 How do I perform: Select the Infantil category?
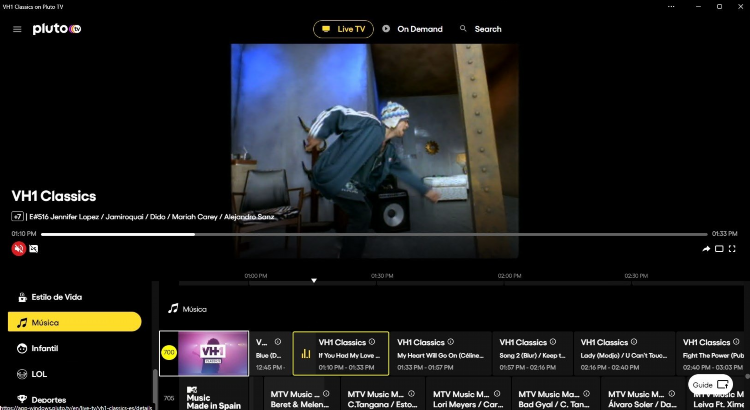[x=75, y=348]
